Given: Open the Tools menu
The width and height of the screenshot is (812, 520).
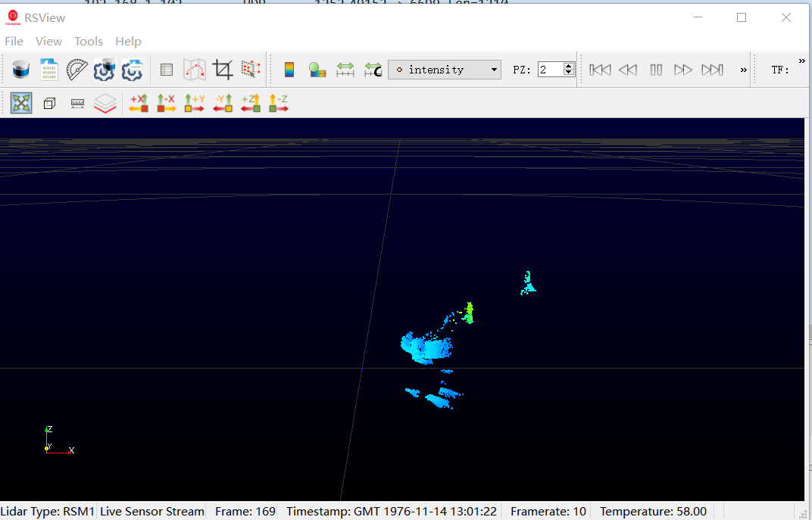Looking at the screenshot, I should (x=89, y=42).
